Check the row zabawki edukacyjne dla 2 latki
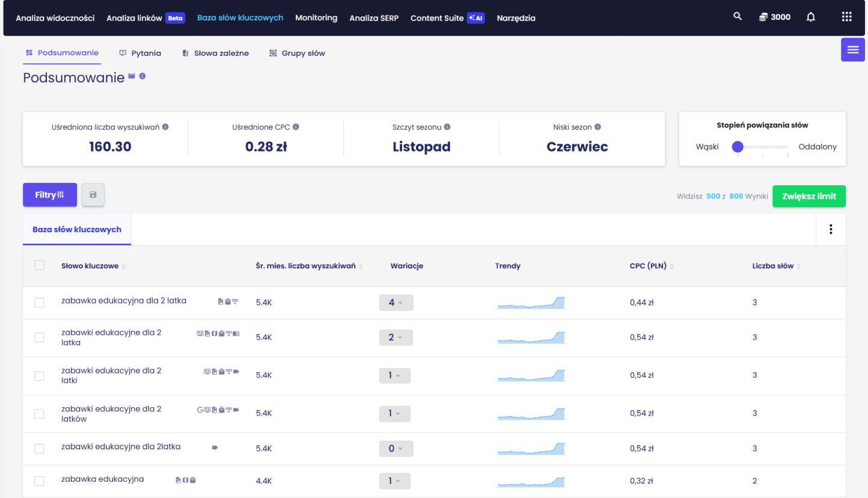The image size is (868, 498). [39, 375]
